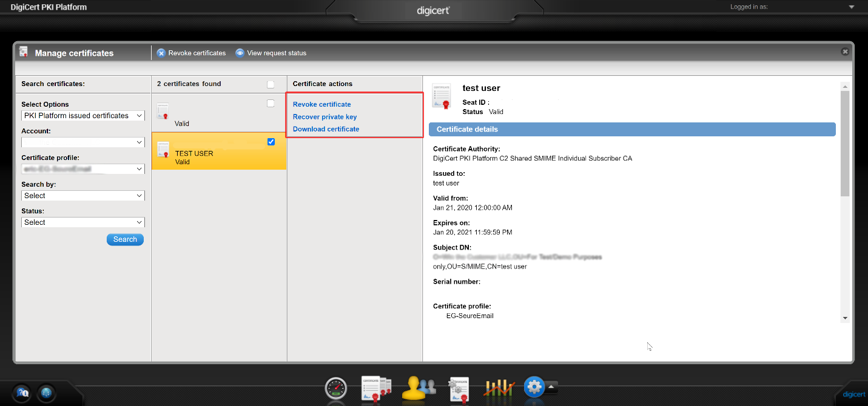This screenshot has height=406, width=868.
Task: Open the blue gear settings icon in the dock
Action: 534,387
